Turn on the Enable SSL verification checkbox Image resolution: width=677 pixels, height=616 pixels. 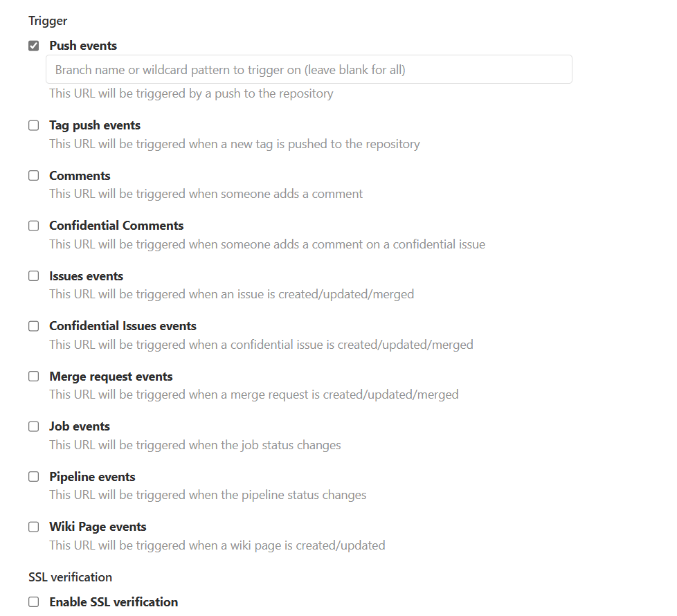point(33,602)
